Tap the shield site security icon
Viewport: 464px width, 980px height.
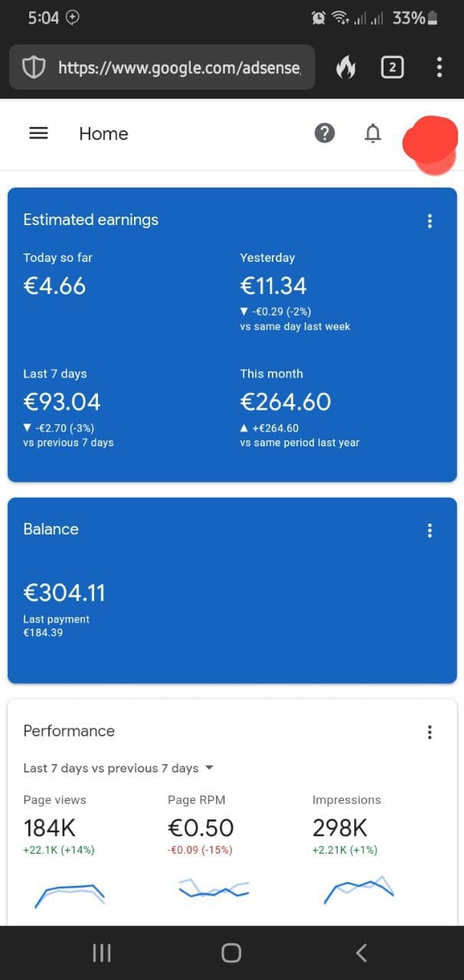tap(33, 67)
